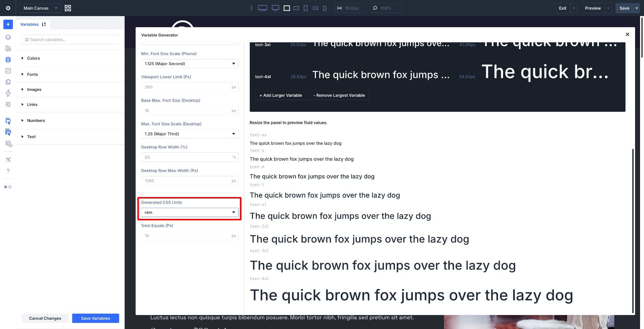The height and width of the screenshot is (329, 644).
Task: Close the Variable Generator modal
Action: [x=627, y=34]
